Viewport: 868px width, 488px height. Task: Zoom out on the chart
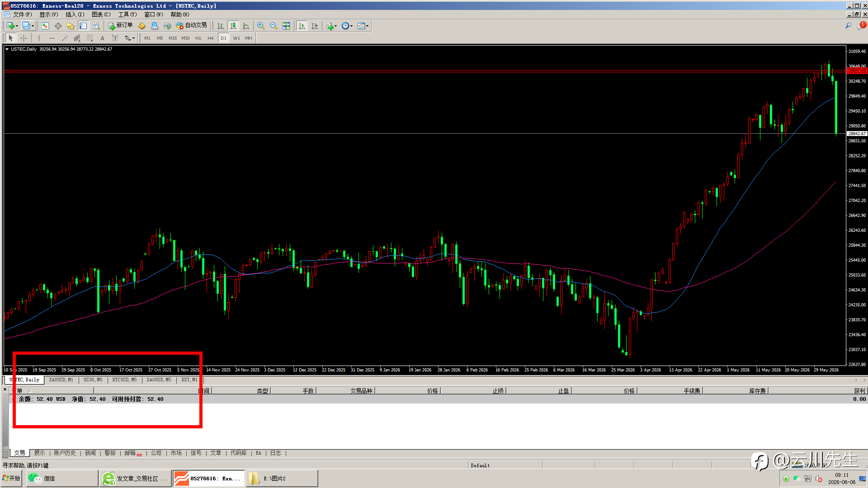[274, 26]
